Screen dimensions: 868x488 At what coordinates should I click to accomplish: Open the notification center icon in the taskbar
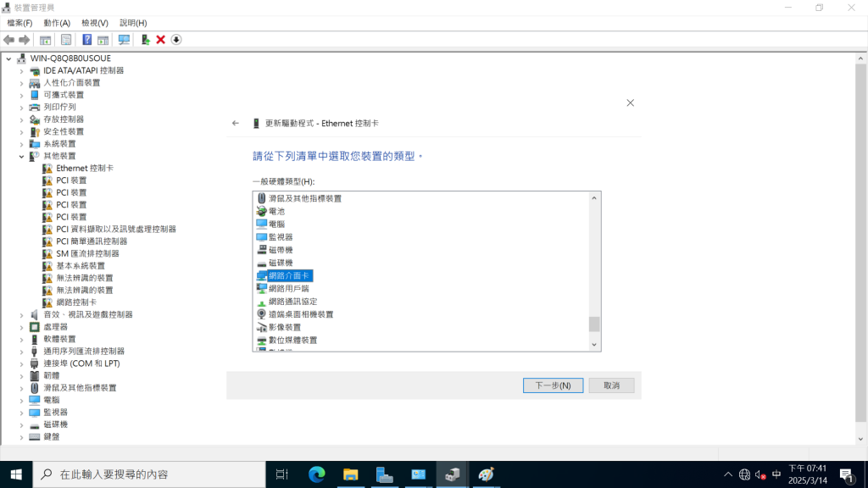tap(845, 474)
